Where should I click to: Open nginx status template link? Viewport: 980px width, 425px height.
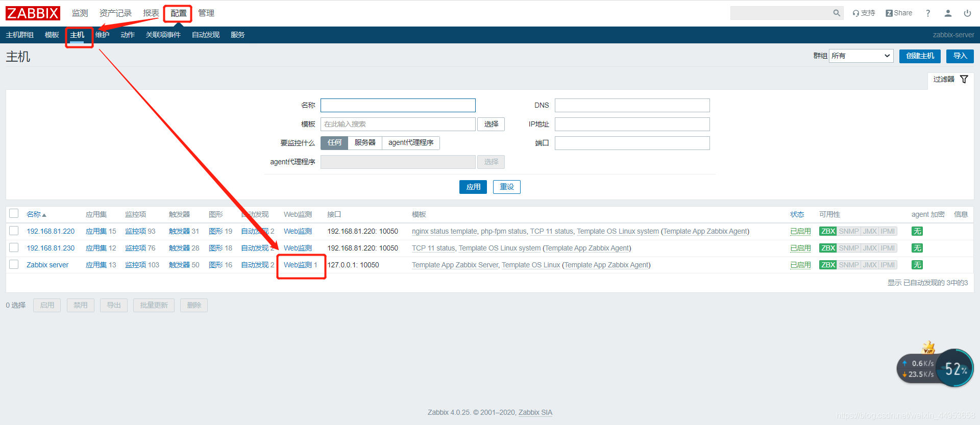(444, 232)
